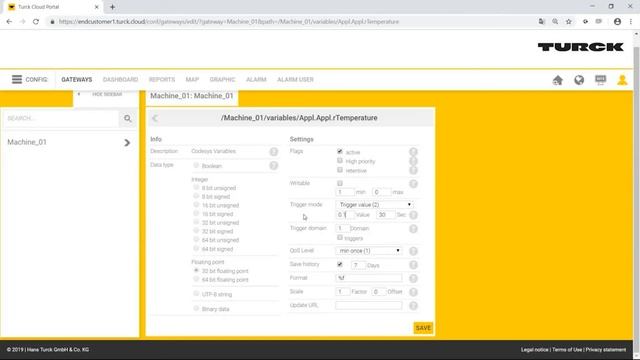The image size is (640, 360).
Task: Enable the Writable checkbox
Action: [340, 183]
